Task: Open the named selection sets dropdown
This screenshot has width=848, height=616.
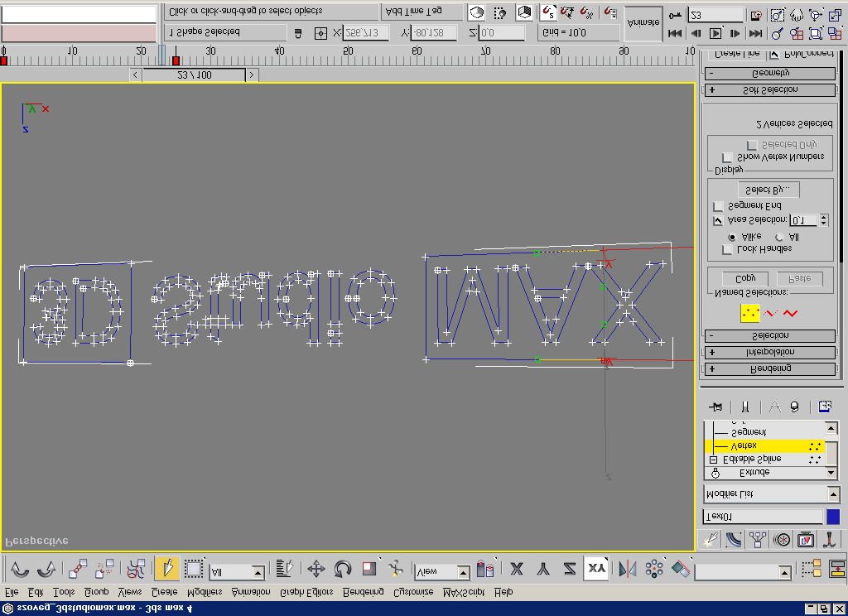Action: 785,572
